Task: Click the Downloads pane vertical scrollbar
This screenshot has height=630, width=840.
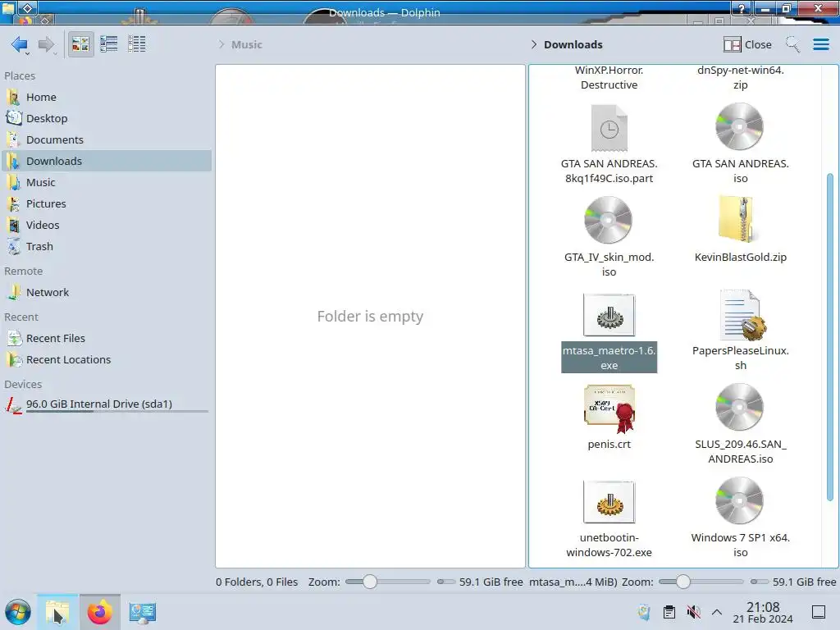Action: [x=830, y=337]
